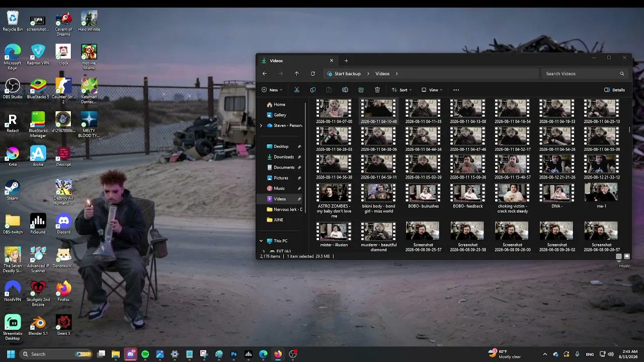644x362 pixels.
Task: Expand the Steven - Personal tree node
Action: click(261, 126)
